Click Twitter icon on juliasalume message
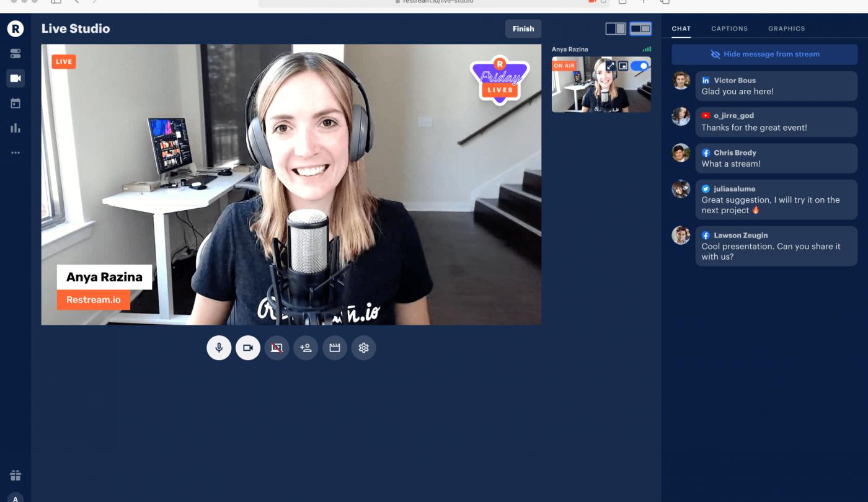868x502 pixels. point(706,188)
